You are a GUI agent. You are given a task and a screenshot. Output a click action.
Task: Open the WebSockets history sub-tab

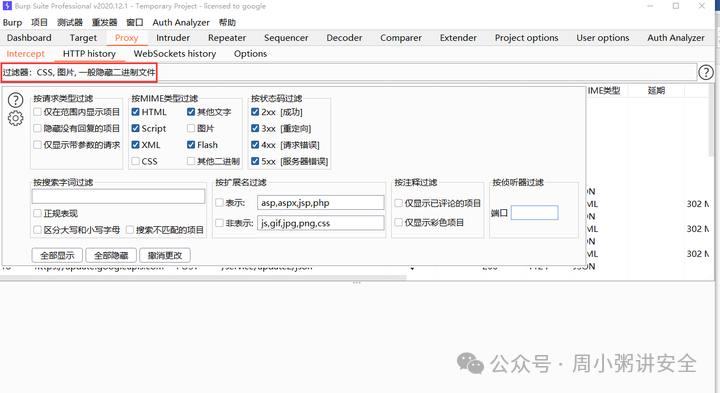[175, 54]
